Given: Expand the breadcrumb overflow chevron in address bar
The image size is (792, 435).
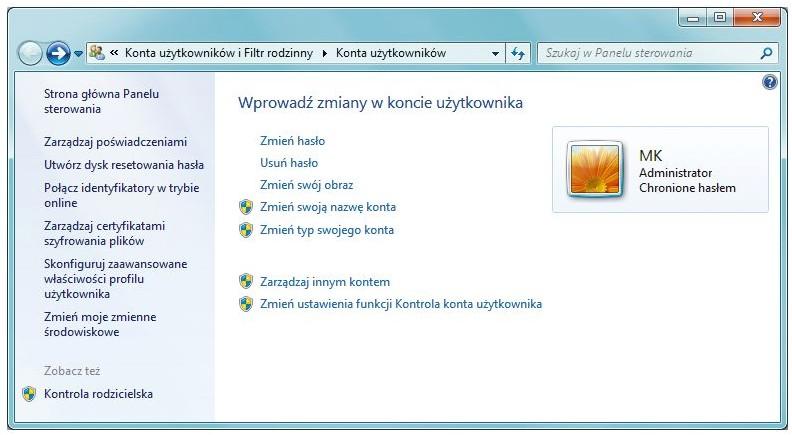Looking at the screenshot, I should coord(114,53).
